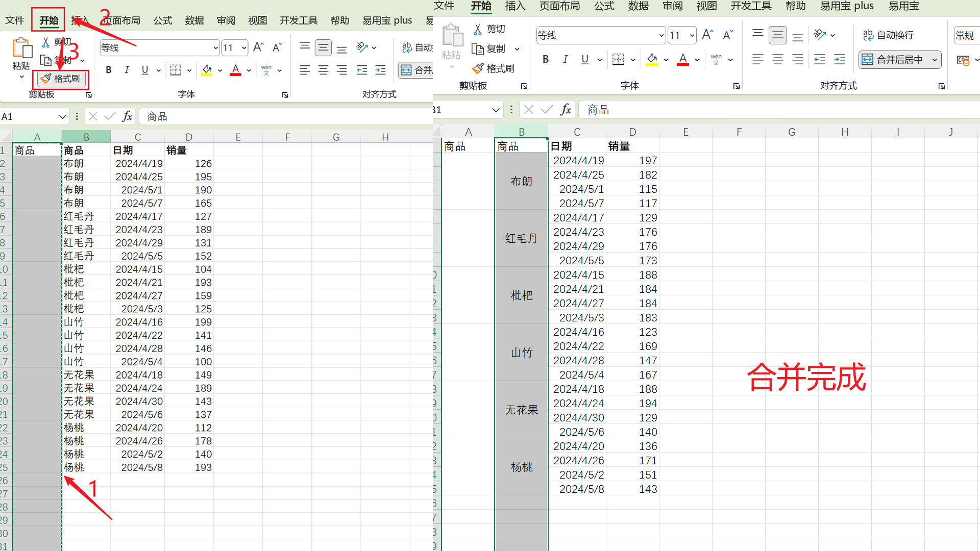Open the 对齐方式 dialog launcher in right window
Viewport: 980px width, 551px height.
(942, 86)
